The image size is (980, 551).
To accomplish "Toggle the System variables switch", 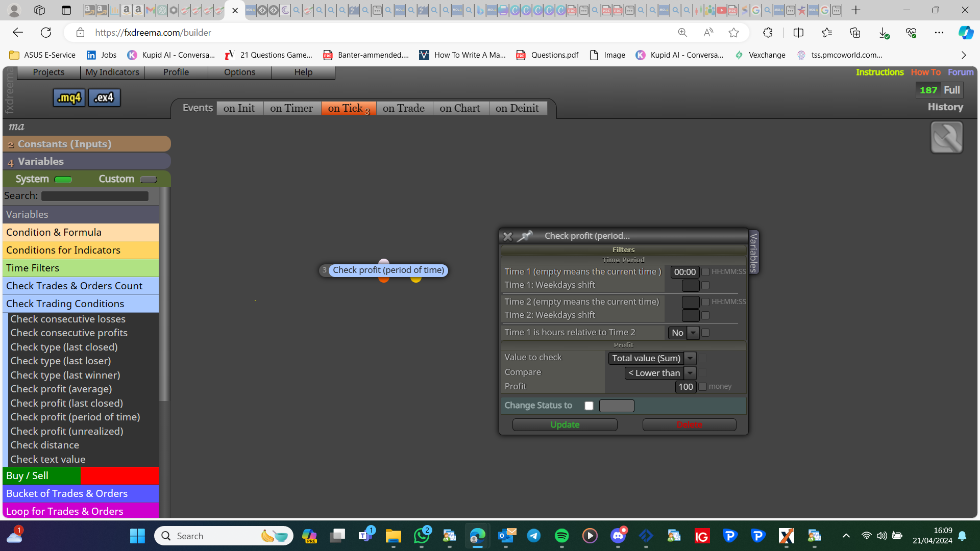I will tap(63, 180).
